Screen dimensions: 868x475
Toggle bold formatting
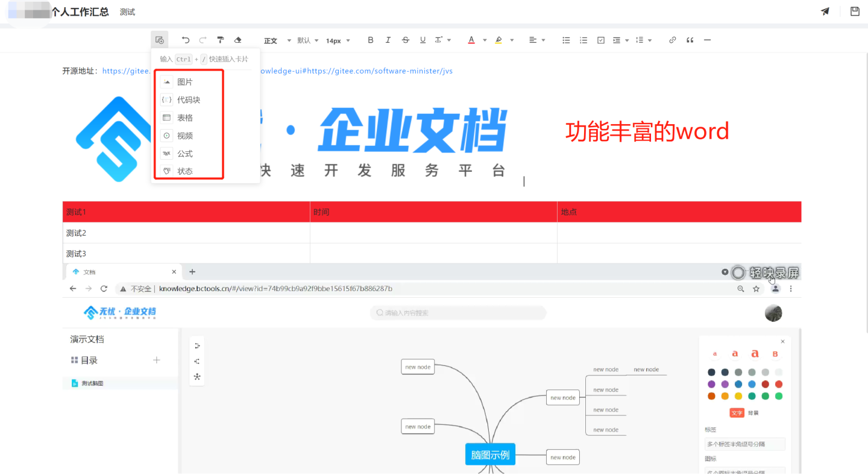point(371,40)
